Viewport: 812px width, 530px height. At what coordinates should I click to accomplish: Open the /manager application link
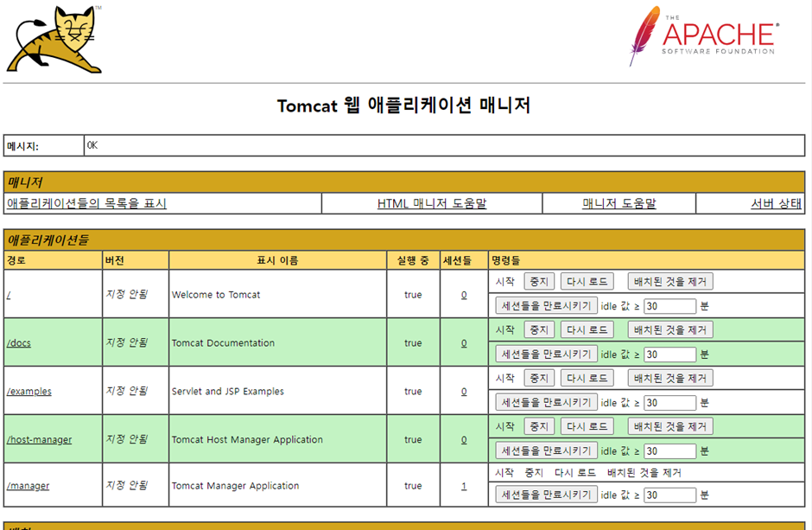(x=28, y=485)
